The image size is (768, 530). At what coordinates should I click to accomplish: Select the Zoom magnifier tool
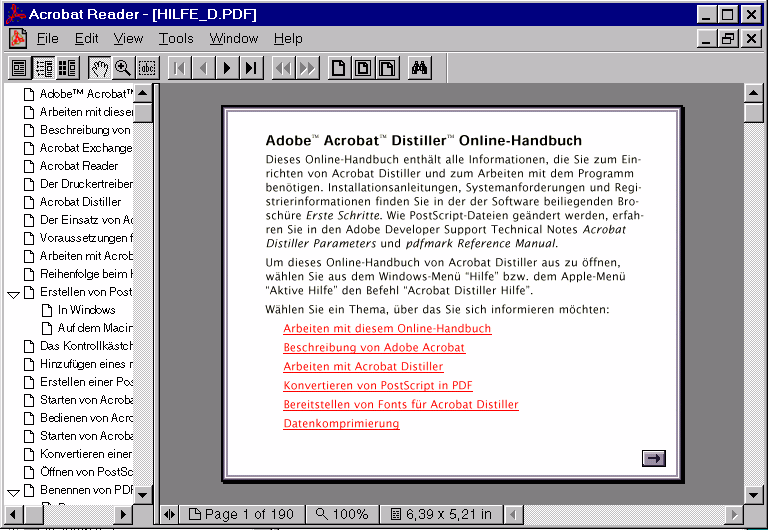click(123, 68)
